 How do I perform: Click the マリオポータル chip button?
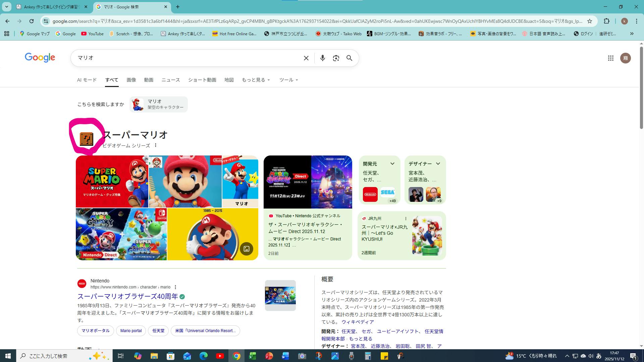[x=96, y=331]
